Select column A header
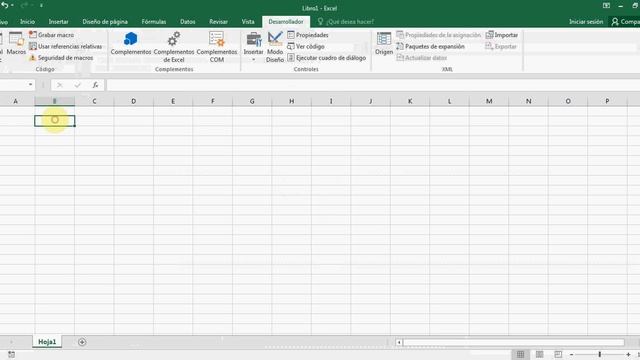The height and width of the screenshot is (360, 640). (16, 101)
